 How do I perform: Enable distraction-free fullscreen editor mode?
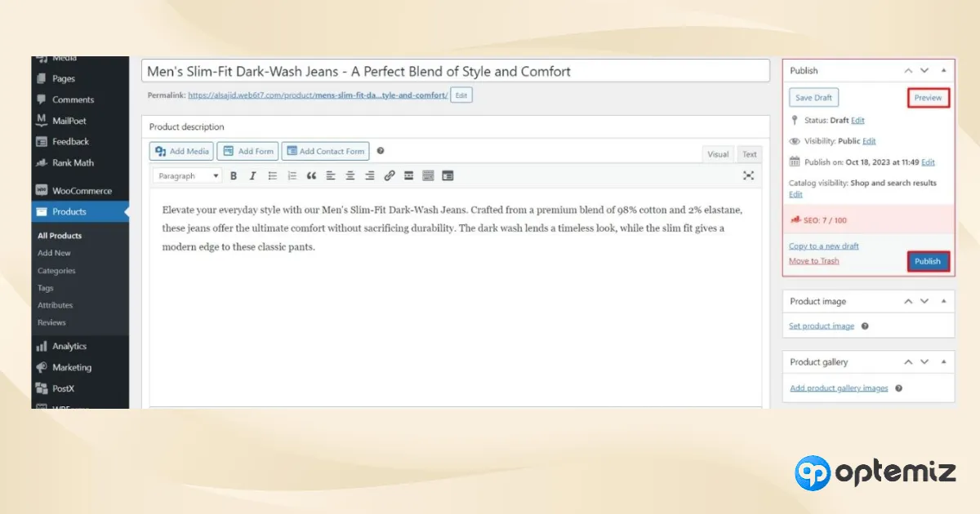[x=748, y=175]
